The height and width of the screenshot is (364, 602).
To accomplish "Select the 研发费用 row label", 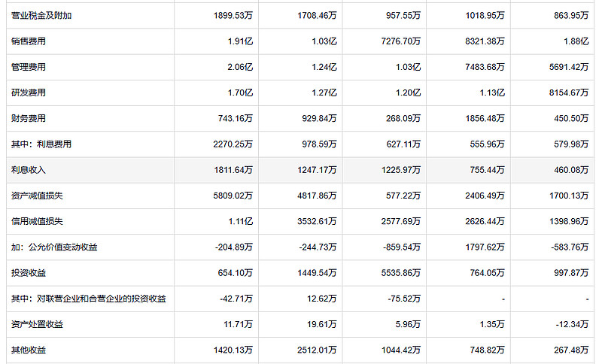I will (x=29, y=93).
